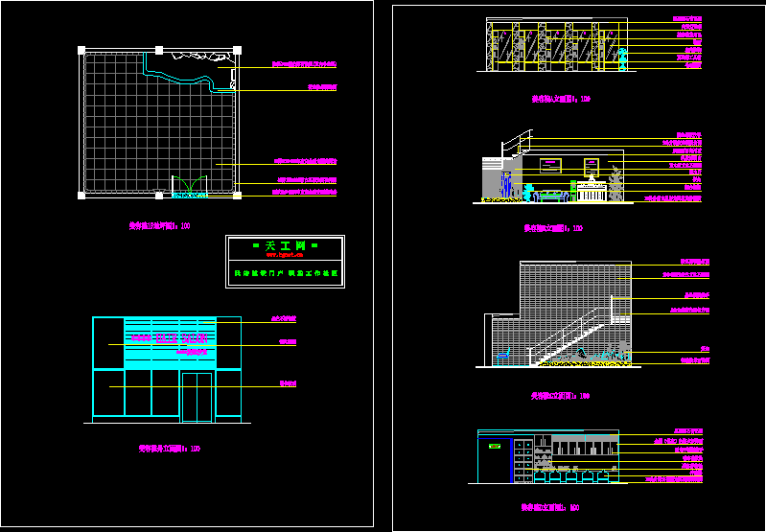Click the shelving unit in the bottom-right elevation
Viewport: 766px width, 532px height.
[x=523, y=462]
